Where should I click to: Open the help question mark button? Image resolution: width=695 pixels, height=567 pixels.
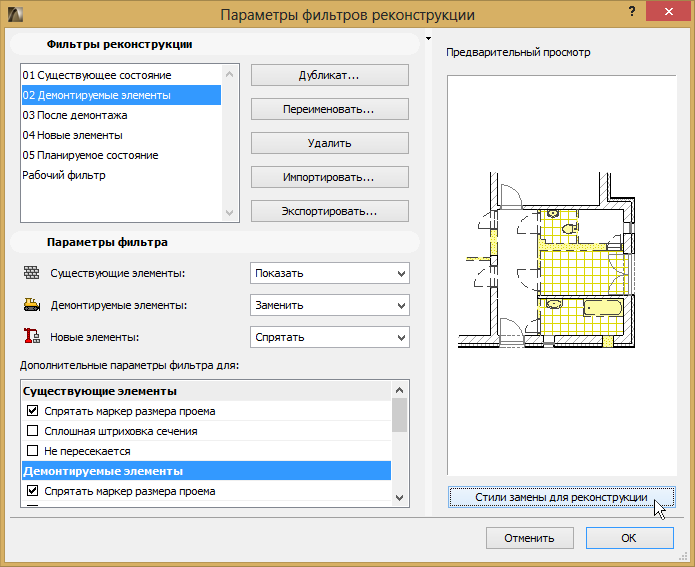pos(632,12)
